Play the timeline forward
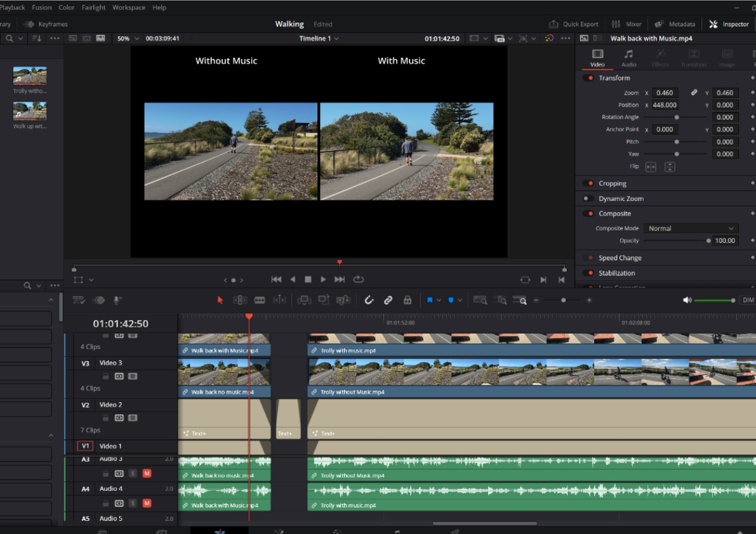 (323, 279)
